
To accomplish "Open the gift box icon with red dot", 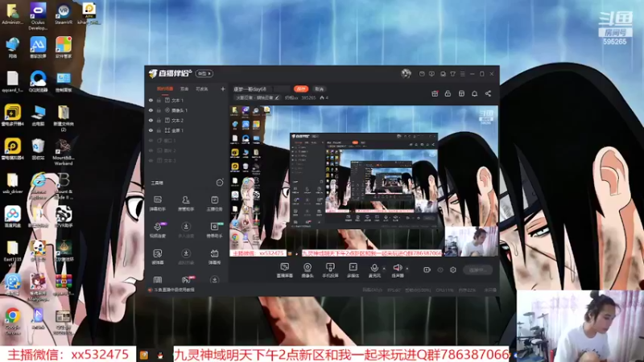I will coord(435,93).
